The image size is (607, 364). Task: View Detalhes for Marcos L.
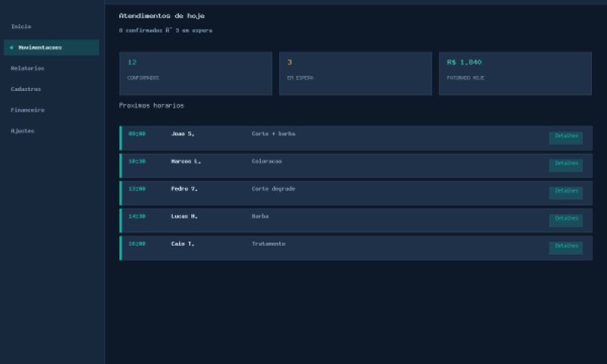click(566, 165)
